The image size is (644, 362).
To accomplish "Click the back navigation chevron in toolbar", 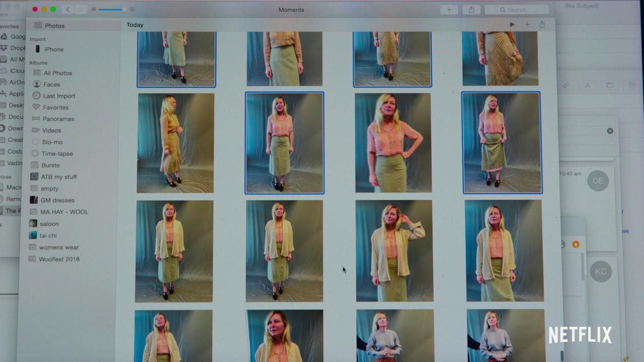I will click(68, 10).
